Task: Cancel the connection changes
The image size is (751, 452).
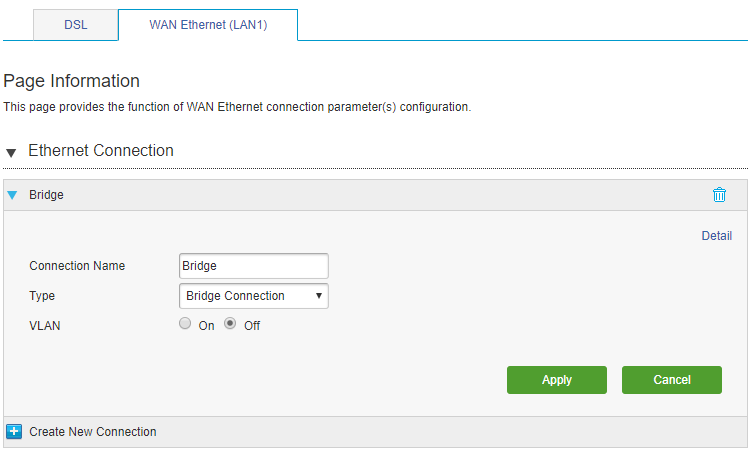Action: pyautogui.click(x=671, y=380)
